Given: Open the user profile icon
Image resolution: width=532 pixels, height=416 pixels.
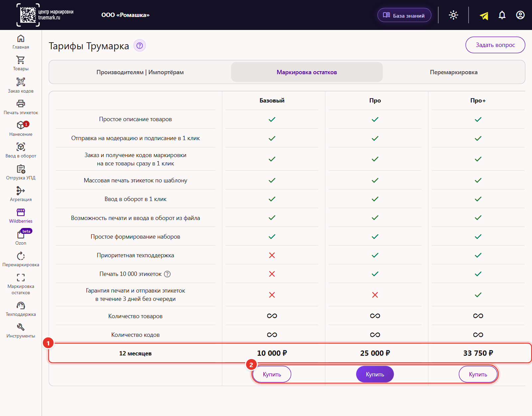Looking at the screenshot, I should [520, 15].
